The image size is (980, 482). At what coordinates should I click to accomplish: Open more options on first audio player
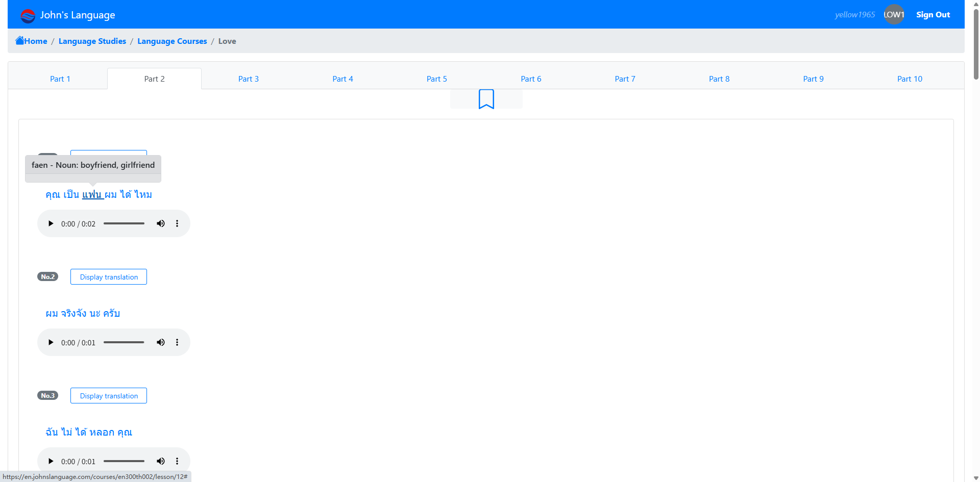pyautogui.click(x=177, y=223)
